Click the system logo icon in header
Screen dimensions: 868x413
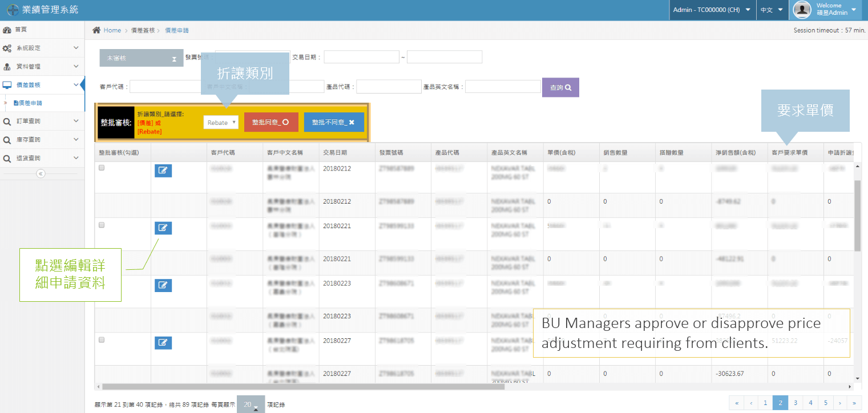coord(13,10)
